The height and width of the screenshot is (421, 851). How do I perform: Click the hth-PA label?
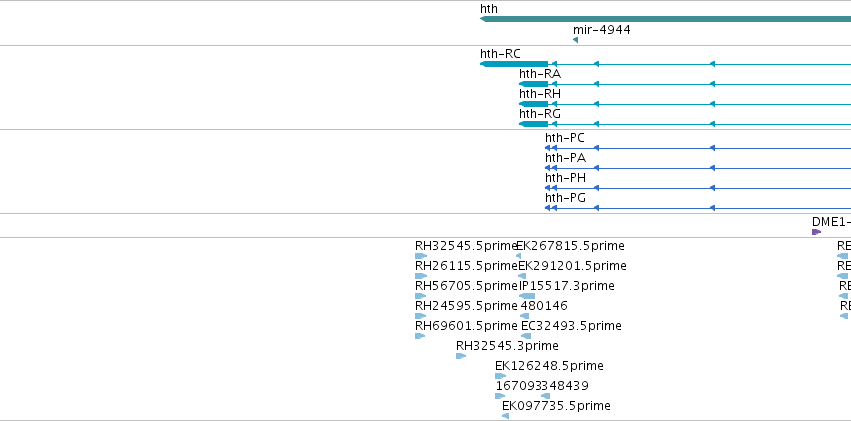coord(566,158)
